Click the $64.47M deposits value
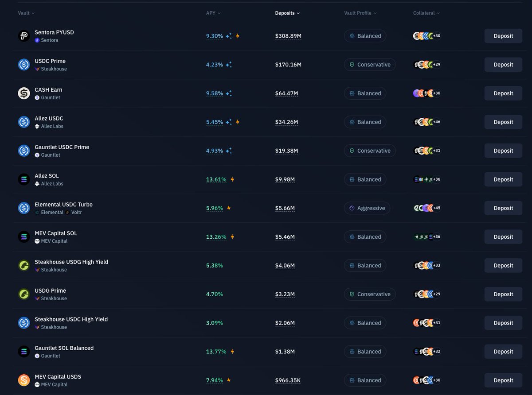The height and width of the screenshot is (395, 532). coord(286,93)
